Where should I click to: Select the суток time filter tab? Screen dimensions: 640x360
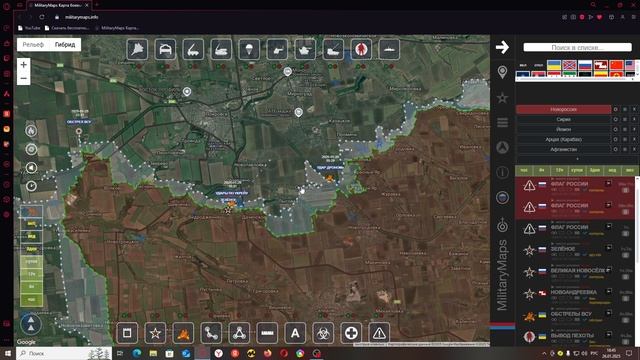pyautogui.click(x=577, y=170)
